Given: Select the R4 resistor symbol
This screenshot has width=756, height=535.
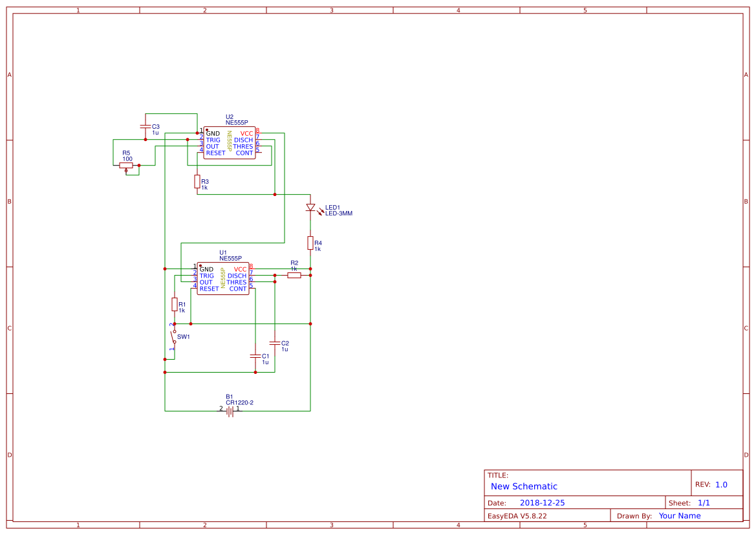Looking at the screenshot, I should click(310, 243).
